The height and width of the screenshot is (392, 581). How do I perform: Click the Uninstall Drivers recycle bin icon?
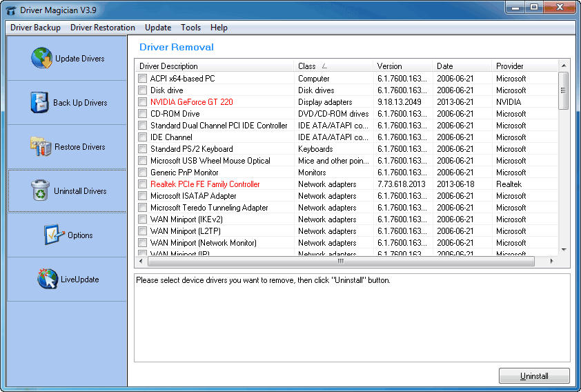click(41, 190)
